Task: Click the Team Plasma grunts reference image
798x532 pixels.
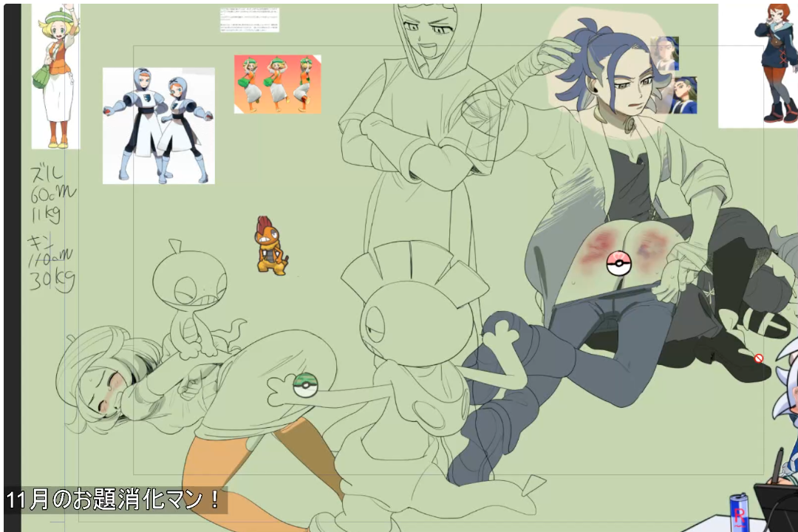Action: (x=158, y=126)
